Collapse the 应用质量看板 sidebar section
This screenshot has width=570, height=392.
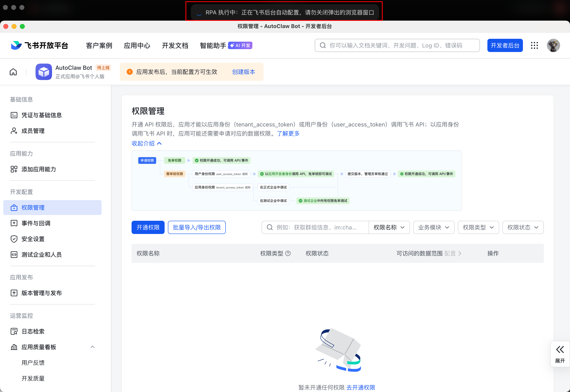point(93,347)
